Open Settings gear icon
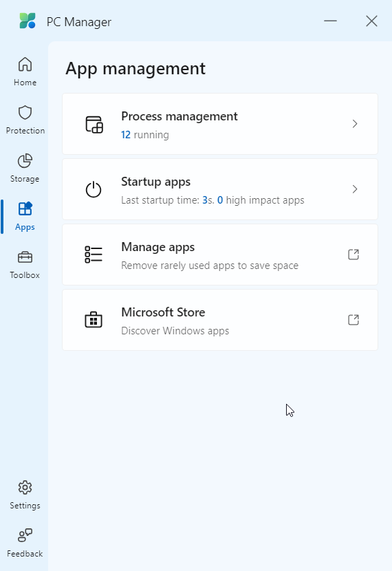 coord(25,487)
